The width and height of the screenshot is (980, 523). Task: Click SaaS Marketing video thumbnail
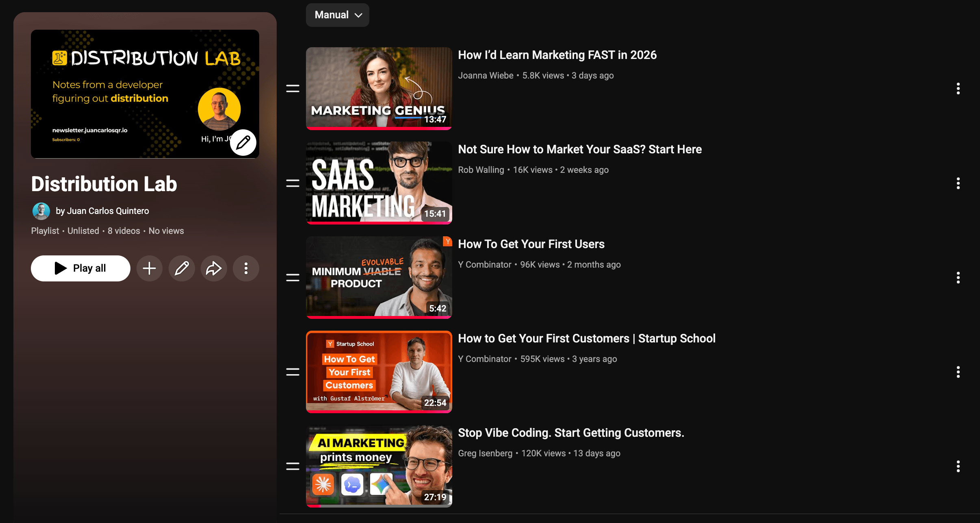379,183
